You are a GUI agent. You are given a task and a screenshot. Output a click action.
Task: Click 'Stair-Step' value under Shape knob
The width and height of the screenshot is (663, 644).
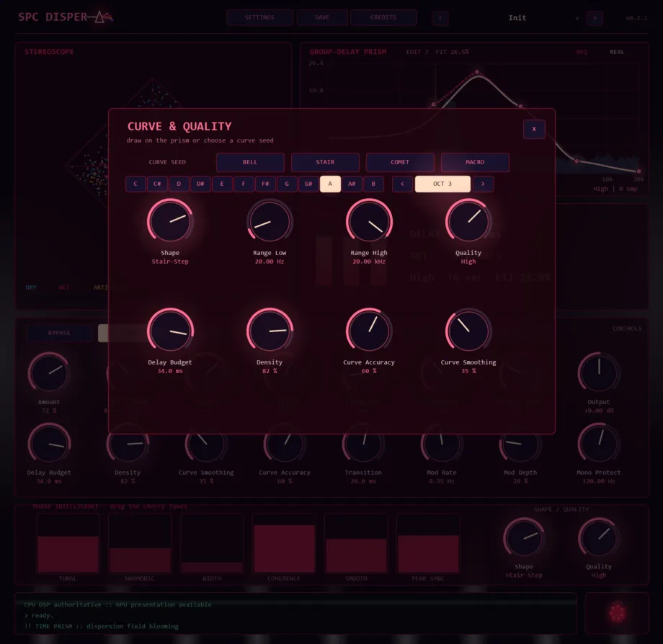pyautogui.click(x=170, y=261)
